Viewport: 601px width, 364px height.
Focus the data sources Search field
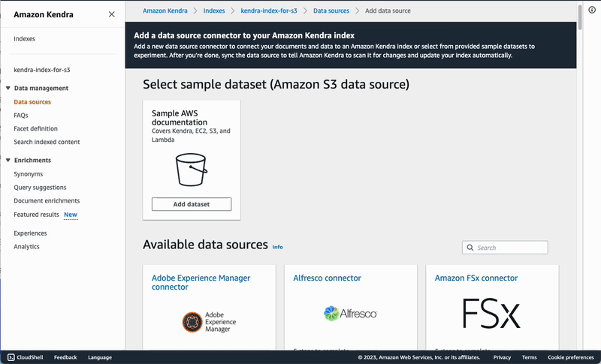coord(505,248)
